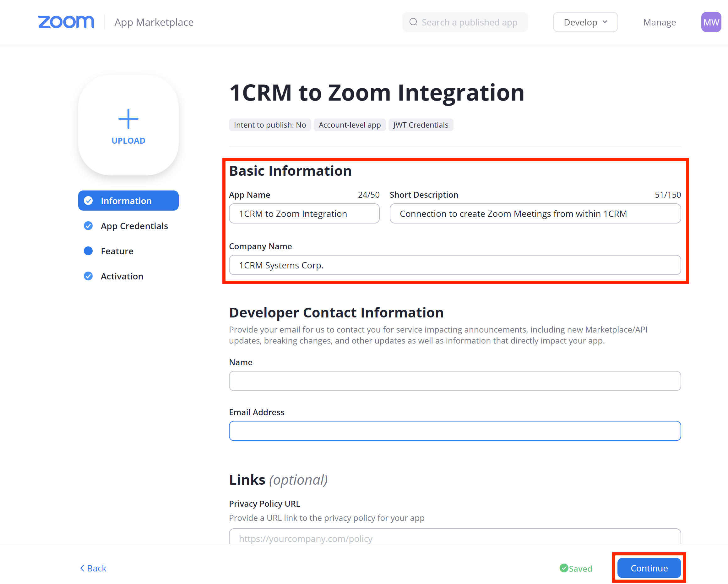Click the Zoom logo

(66, 22)
